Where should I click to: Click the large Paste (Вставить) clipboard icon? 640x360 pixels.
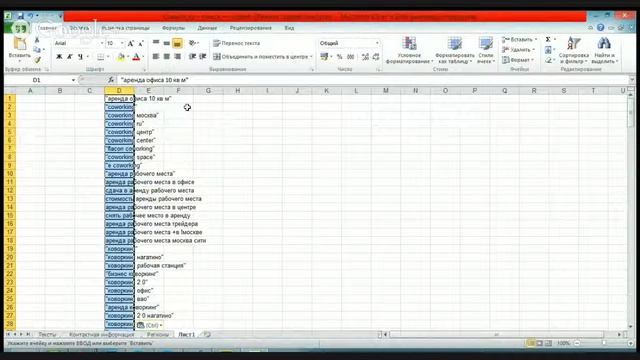pyautogui.click(x=19, y=44)
